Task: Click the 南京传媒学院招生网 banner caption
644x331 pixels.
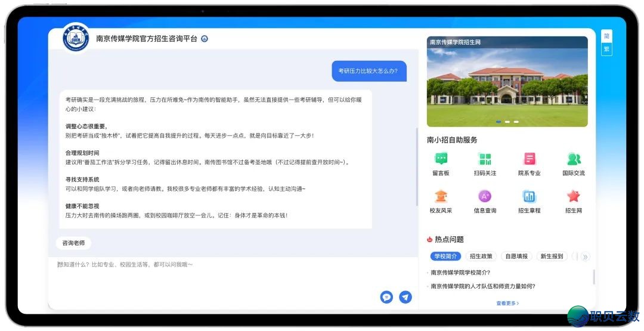Action: coord(456,42)
